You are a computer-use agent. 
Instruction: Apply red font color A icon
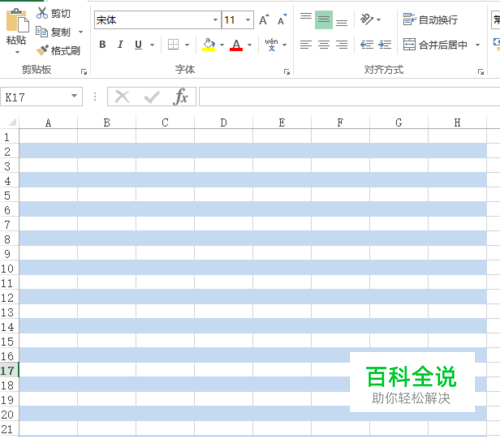pyautogui.click(x=236, y=45)
